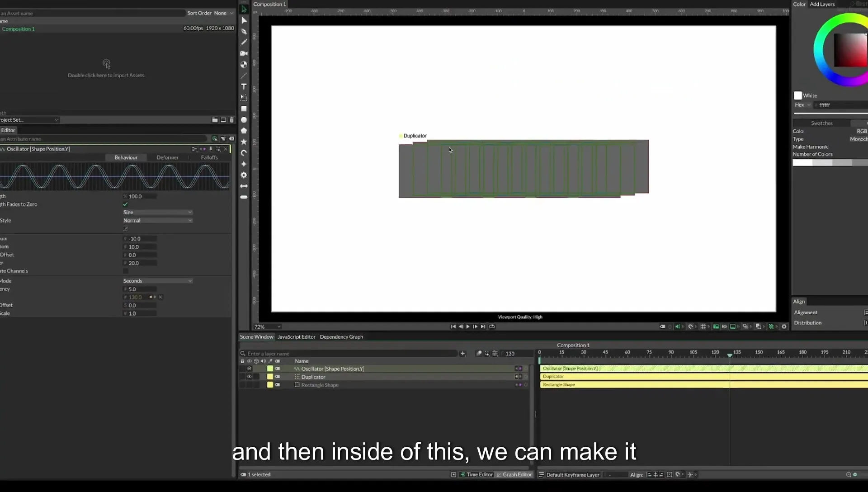
Task: Pick the Star shape tool
Action: 244,142
